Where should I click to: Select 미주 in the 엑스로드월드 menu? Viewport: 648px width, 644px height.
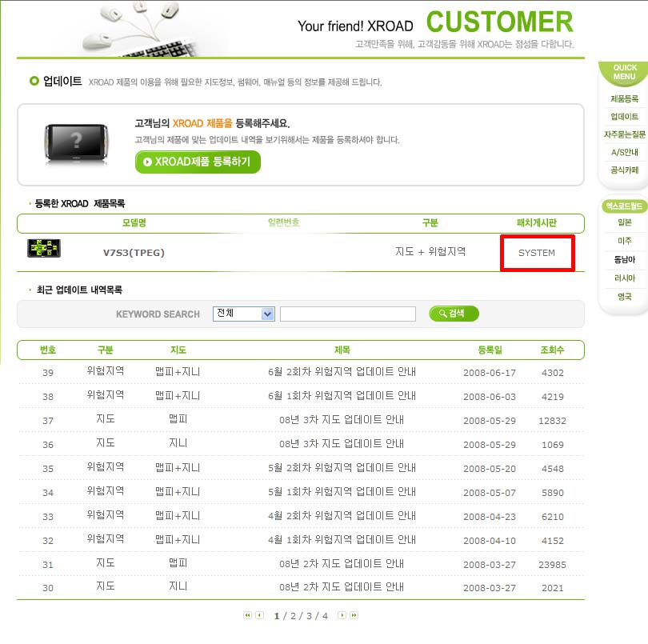pos(624,241)
